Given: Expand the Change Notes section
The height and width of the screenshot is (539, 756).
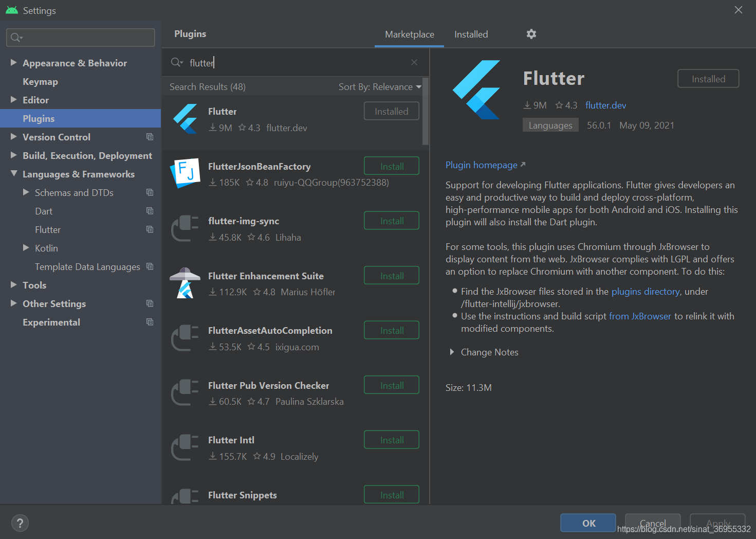Looking at the screenshot, I should tap(452, 352).
